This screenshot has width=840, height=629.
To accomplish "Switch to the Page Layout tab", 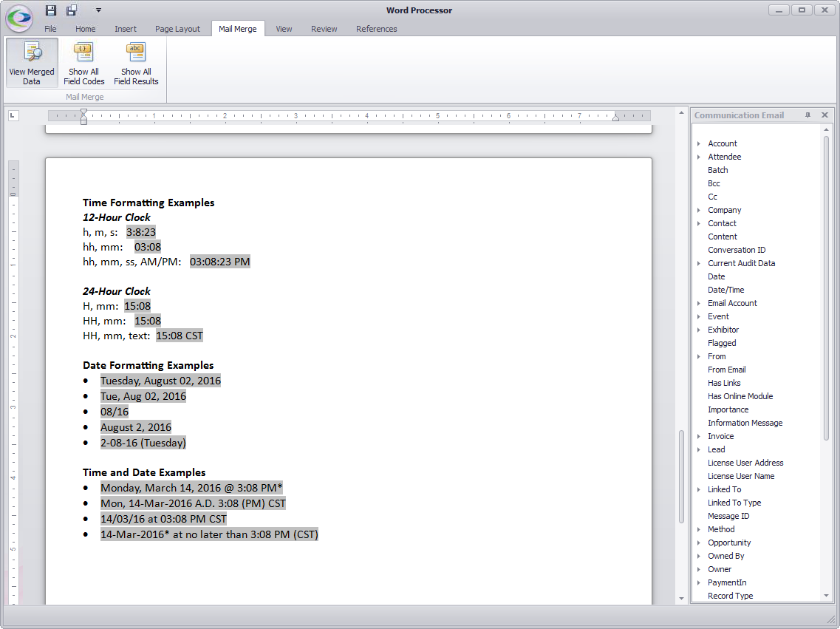I will 177,29.
